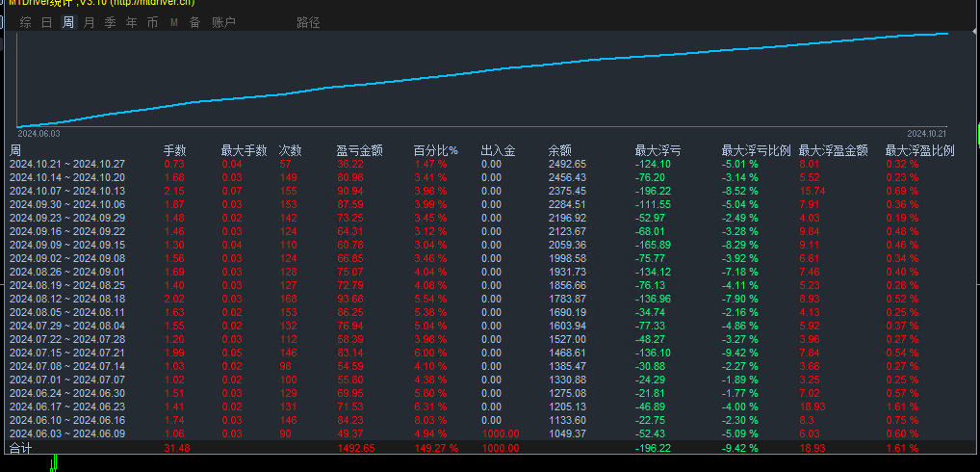
Task: Select week row 2024.08.12 ~ 2024.08.18
Action: click(490, 299)
